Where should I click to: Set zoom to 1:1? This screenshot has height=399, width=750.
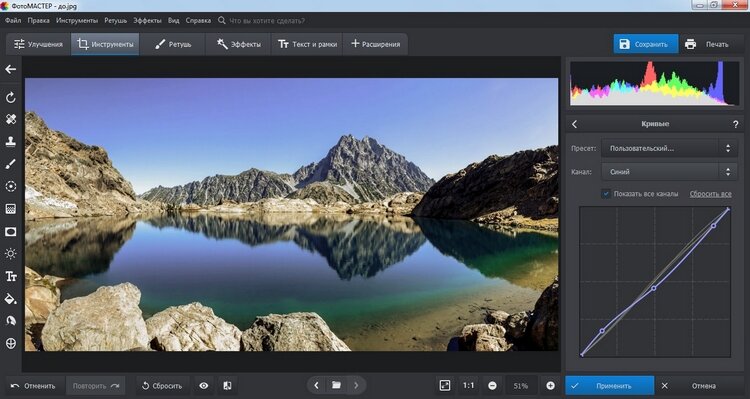coord(469,386)
